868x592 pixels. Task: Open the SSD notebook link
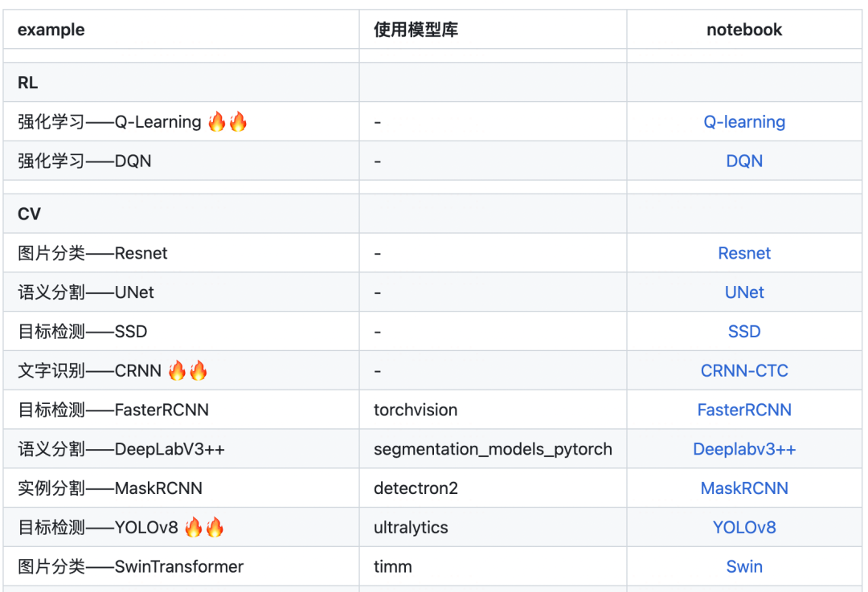(744, 332)
